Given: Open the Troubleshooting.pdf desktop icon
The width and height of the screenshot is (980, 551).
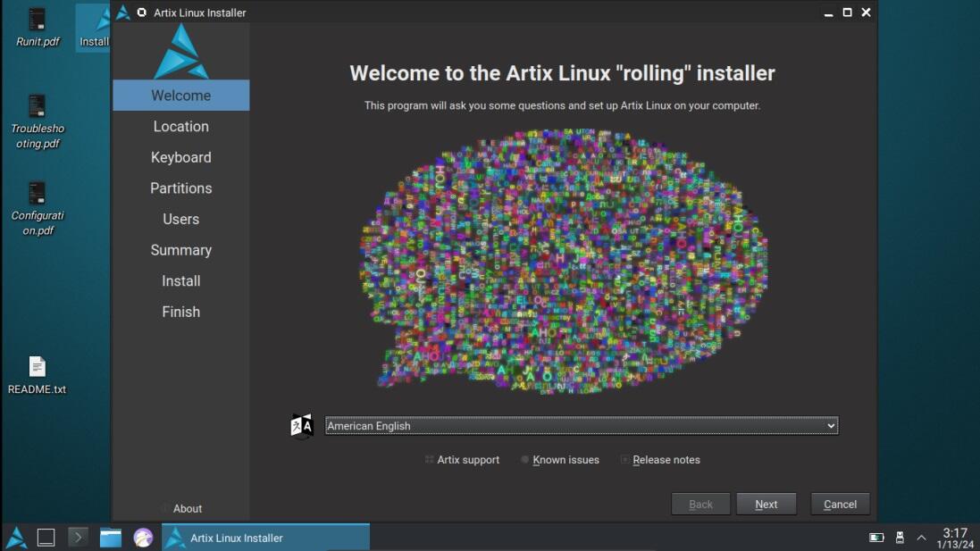Looking at the screenshot, I should (x=38, y=121).
